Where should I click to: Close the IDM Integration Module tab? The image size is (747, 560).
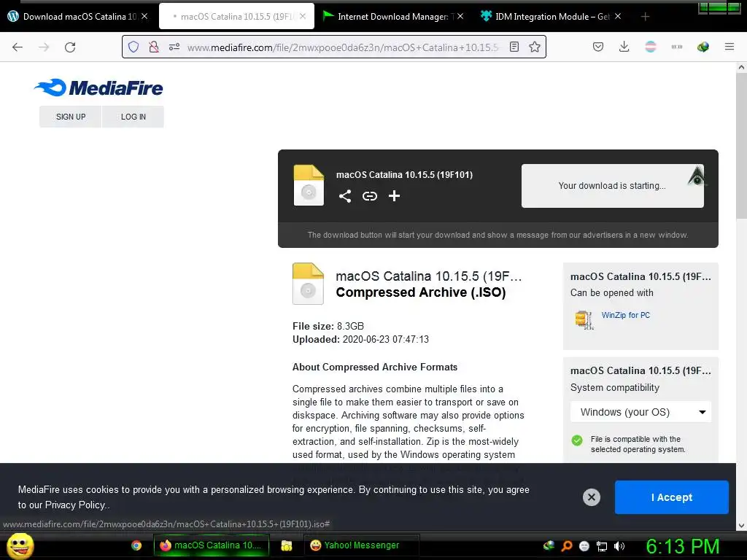618,16
